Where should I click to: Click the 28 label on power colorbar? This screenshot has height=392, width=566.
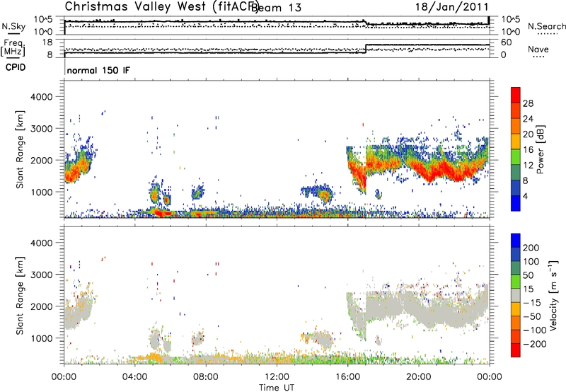click(x=528, y=103)
